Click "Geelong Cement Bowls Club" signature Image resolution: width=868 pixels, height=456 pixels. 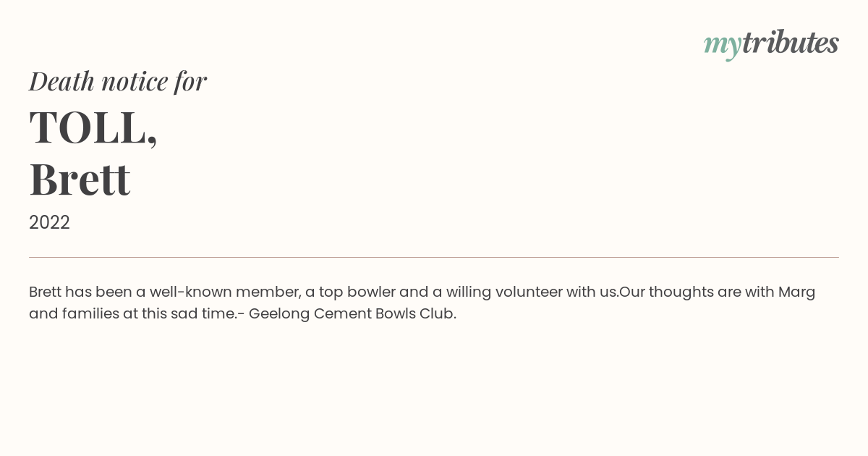[x=351, y=314]
